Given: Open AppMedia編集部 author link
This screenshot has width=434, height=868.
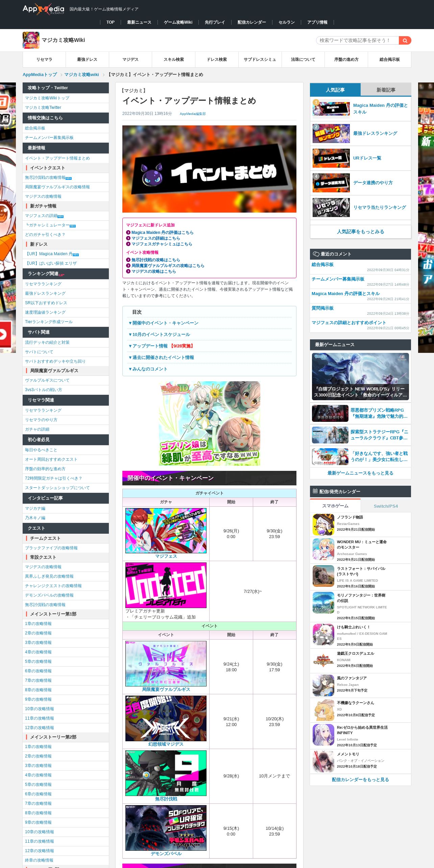Looking at the screenshot, I should point(193,114).
